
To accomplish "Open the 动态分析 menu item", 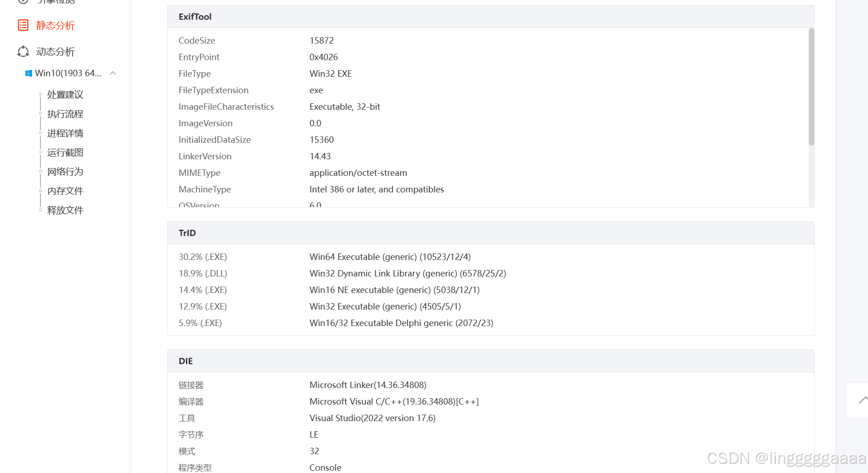I will pyautogui.click(x=55, y=51).
